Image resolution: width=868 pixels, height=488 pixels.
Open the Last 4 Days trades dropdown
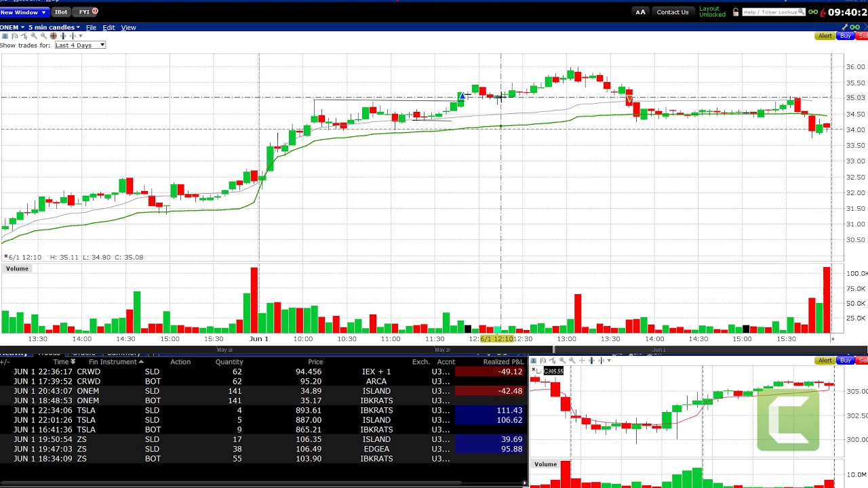click(x=80, y=45)
